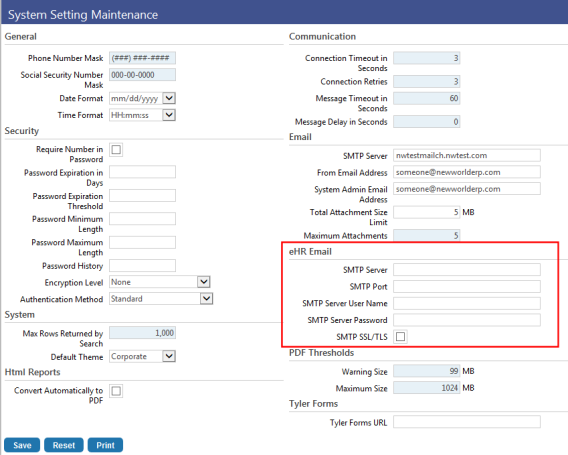Click the Save button
This screenshot has width=568, height=455.
[x=22, y=445]
